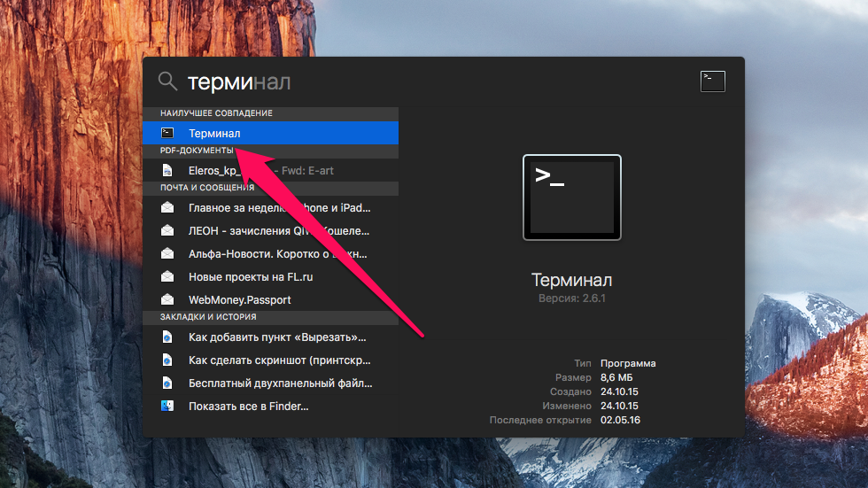Click the envelope icon beside WebMoney.Passport

pos(167,300)
